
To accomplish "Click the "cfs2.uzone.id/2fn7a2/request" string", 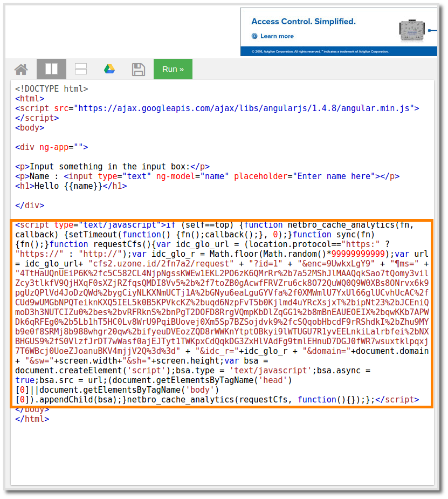I will [161, 264].
